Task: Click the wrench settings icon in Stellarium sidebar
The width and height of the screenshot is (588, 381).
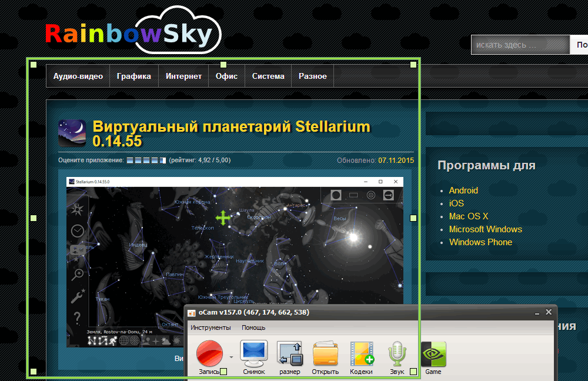Action: point(78,296)
